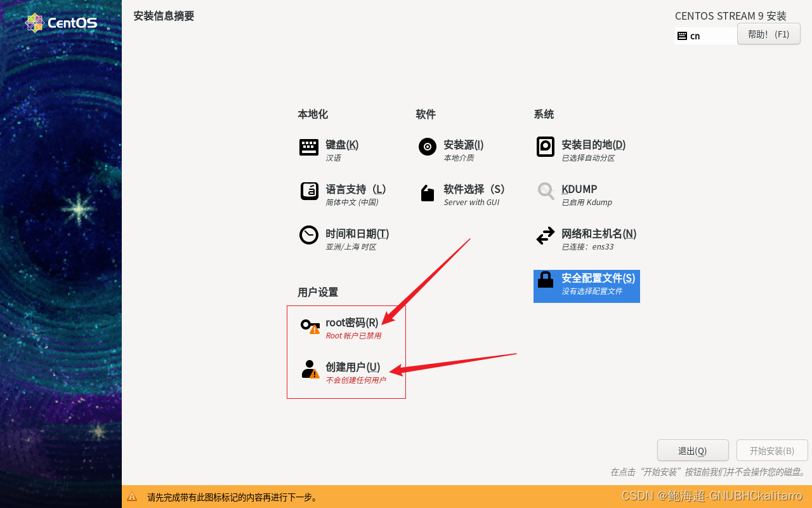Image resolution: width=812 pixels, height=508 pixels.
Task: Open 网络和主机名 network and hostname settings
Action: (x=546, y=236)
